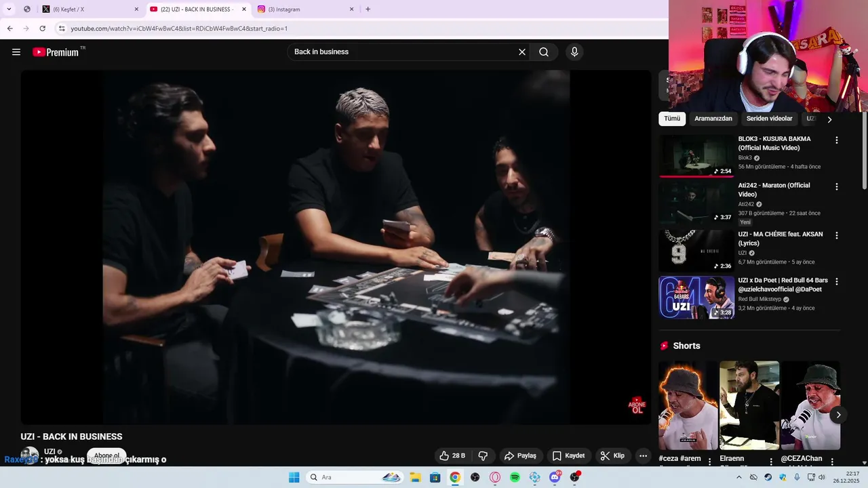The height and width of the screenshot is (488, 868).
Task: Dislike the video with thumbs down
Action: pyautogui.click(x=484, y=455)
